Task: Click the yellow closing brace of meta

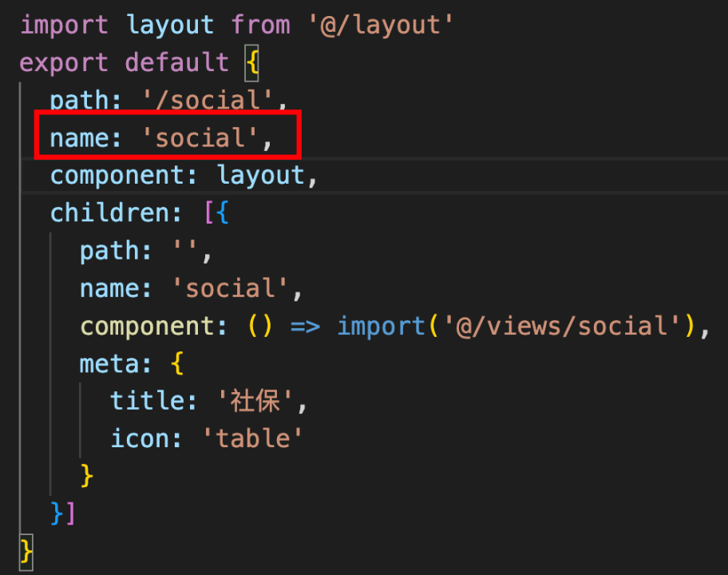Action: pos(86,476)
